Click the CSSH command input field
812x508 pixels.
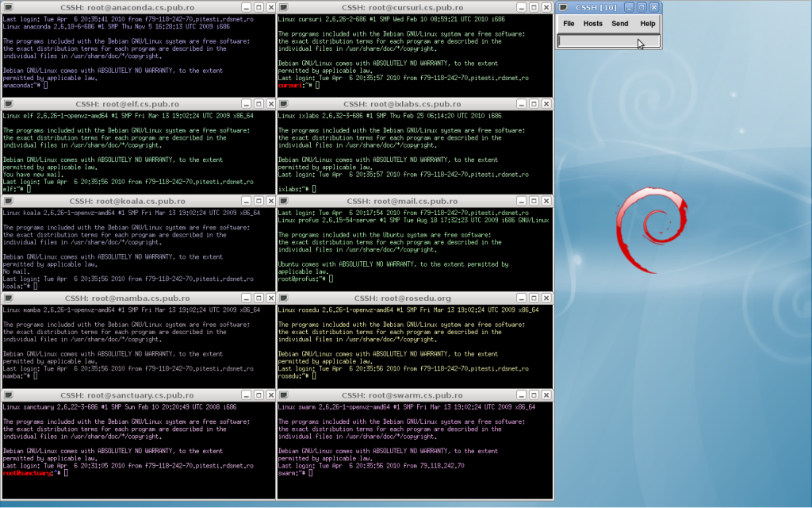click(x=608, y=41)
